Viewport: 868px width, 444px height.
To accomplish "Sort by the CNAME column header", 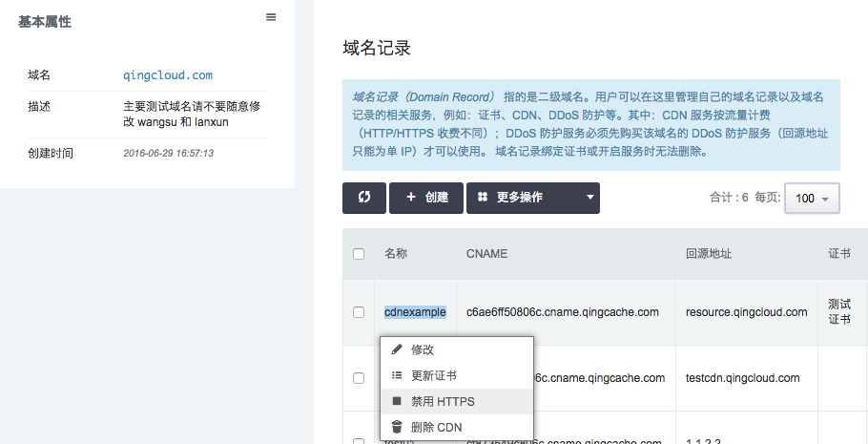I will point(486,254).
